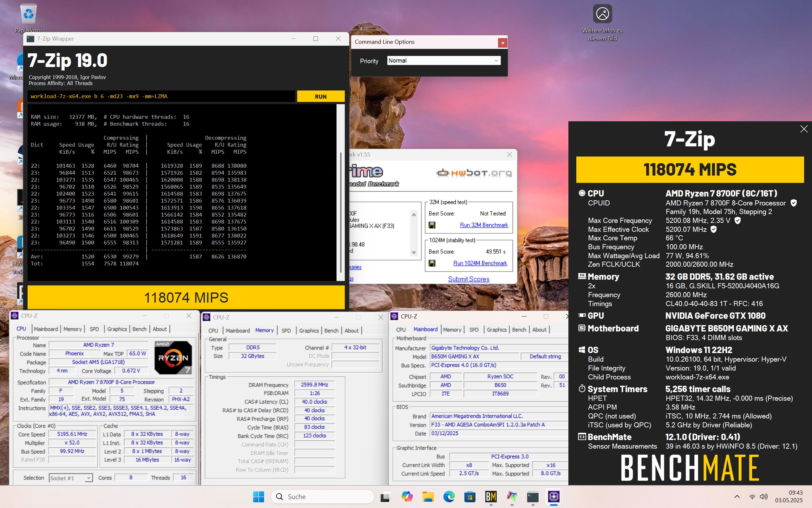The height and width of the screenshot is (508, 812).
Task: Click the down arrow of the SuperPi info list
Action: click(414, 253)
